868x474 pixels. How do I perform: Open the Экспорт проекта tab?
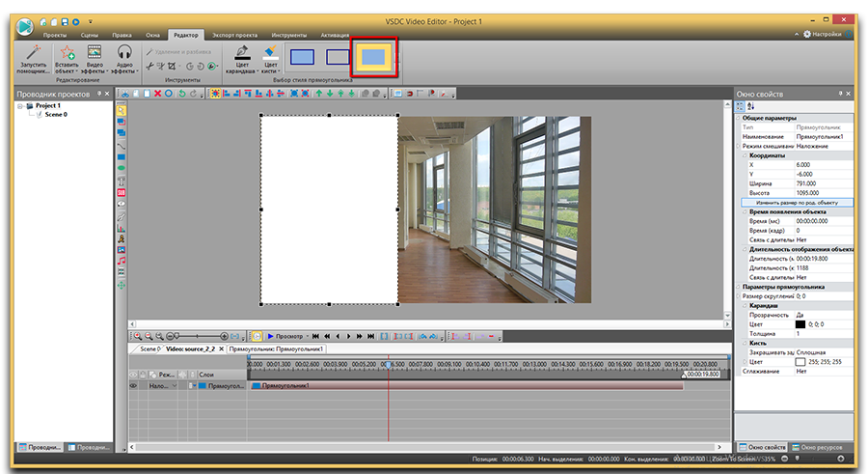234,35
